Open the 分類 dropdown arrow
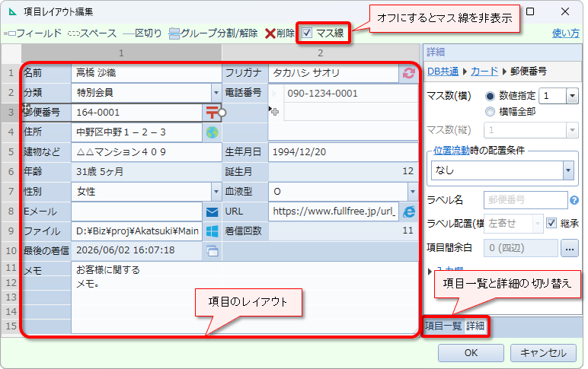This screenshot has height=369, width=588. [216, 93]
